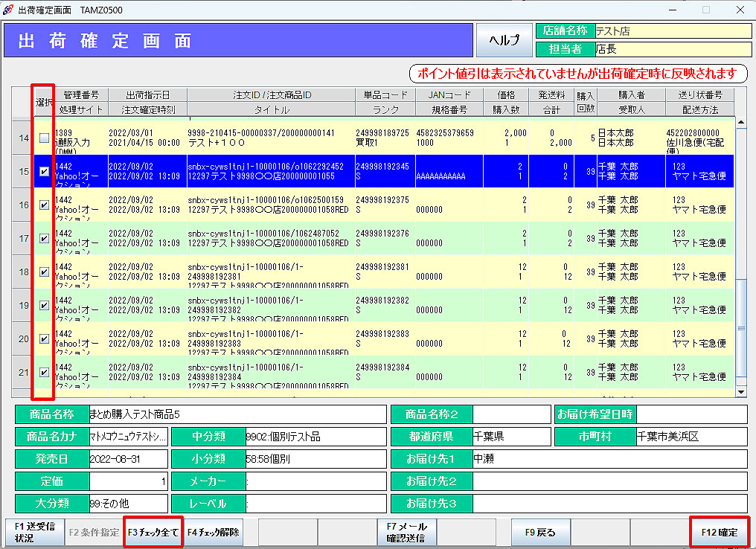
Task: Click F9 戻る to go back
Action: pyautogui.click(x=540, y=533)
